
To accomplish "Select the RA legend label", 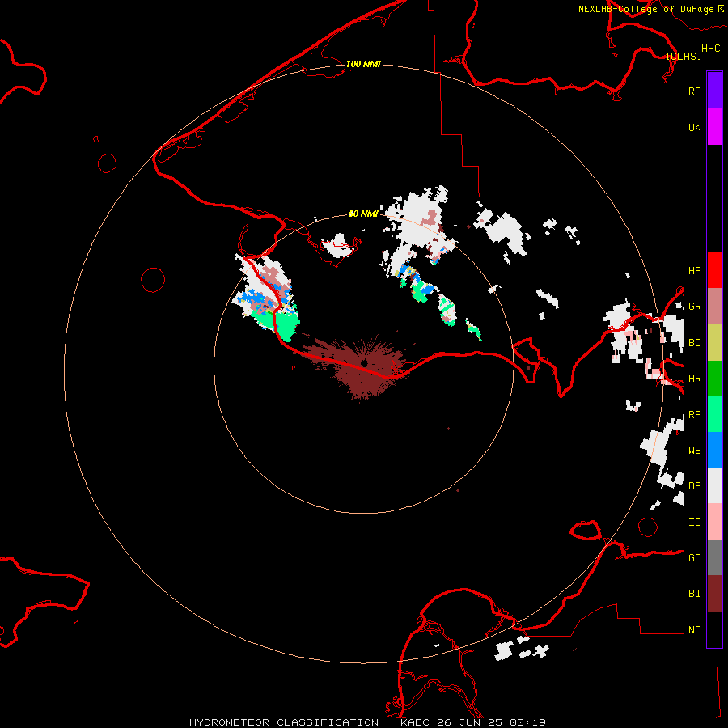I will coord(694,415).
